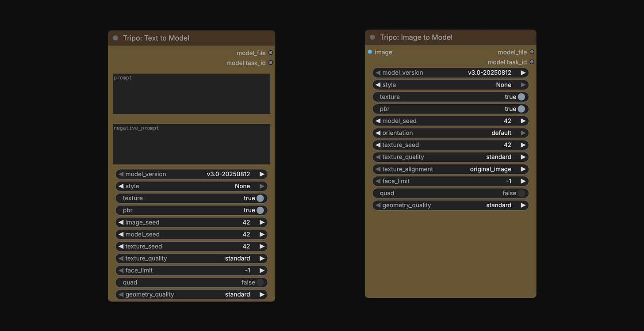Decrease model_seed in Image to Model node
Viewport: 644px width, 331px height.
(378, 121)
